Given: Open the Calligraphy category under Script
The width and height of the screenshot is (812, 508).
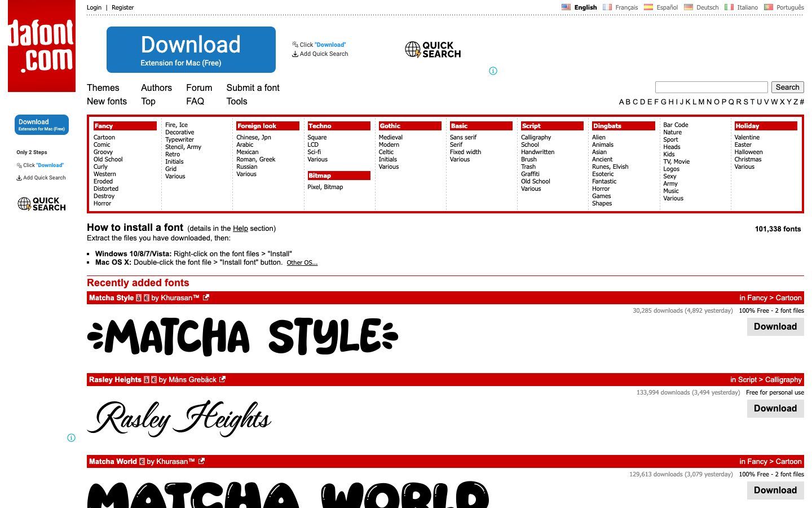Looking at the screenshot, I should pos(536,137).
